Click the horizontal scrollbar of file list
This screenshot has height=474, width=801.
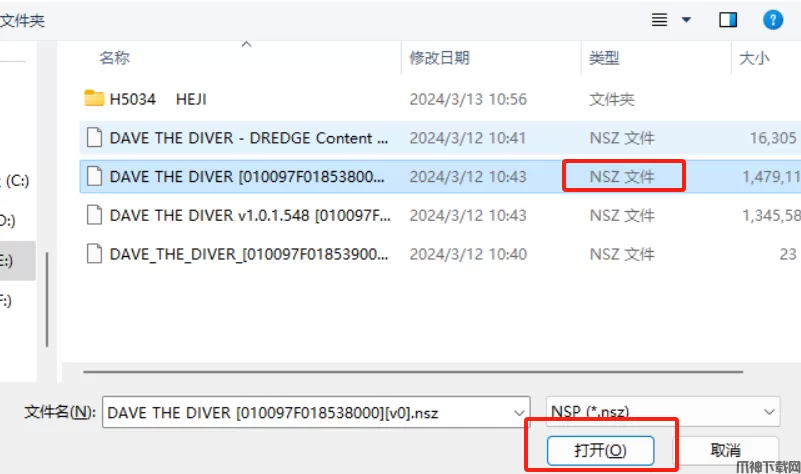[413, 372]
